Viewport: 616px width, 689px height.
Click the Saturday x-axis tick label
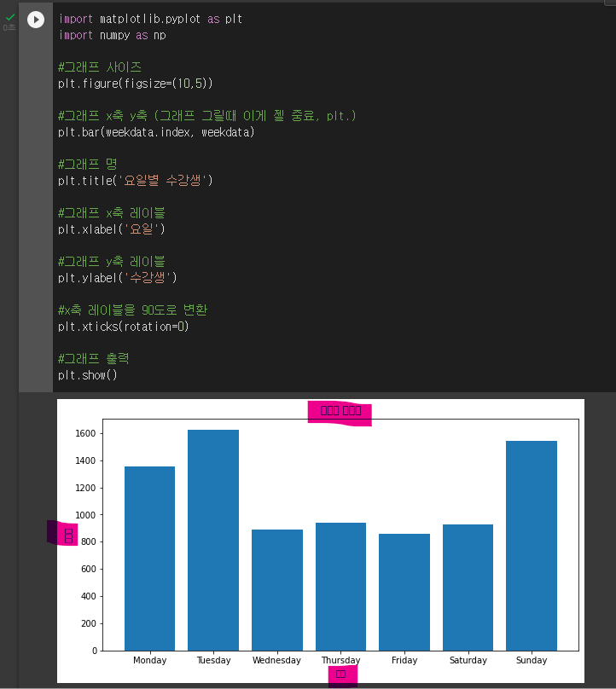468,660
